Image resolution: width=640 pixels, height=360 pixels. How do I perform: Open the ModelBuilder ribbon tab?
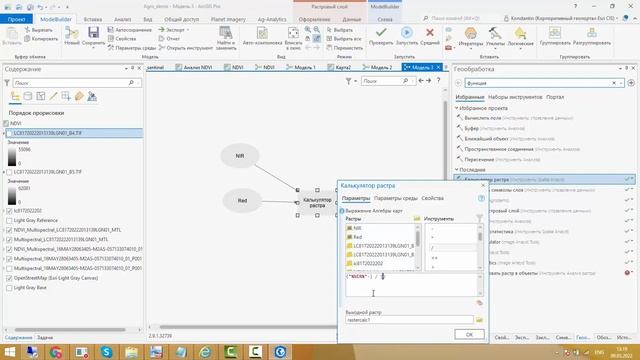click(56, 19)
